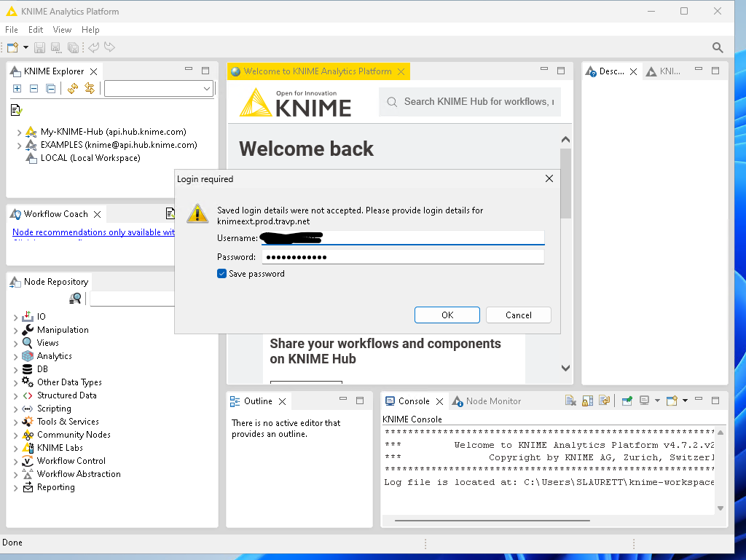
Task: Uncheck the Save password checkbox
Action: click(x=222, y=274)
